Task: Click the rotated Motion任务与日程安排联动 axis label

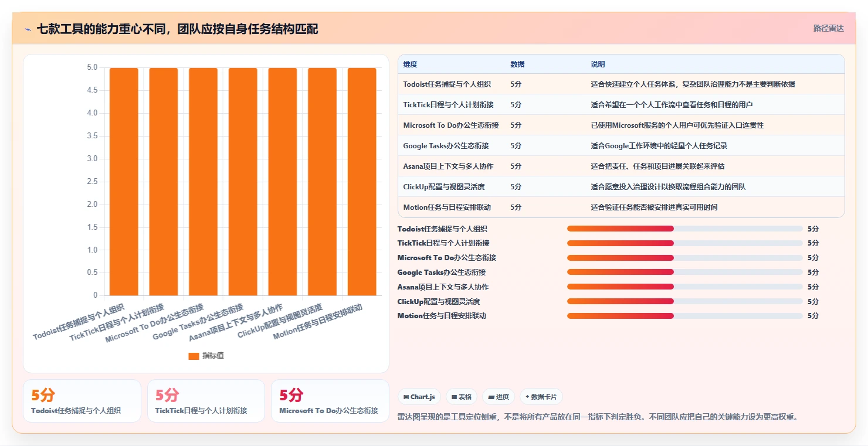Action: coord(318,321)
